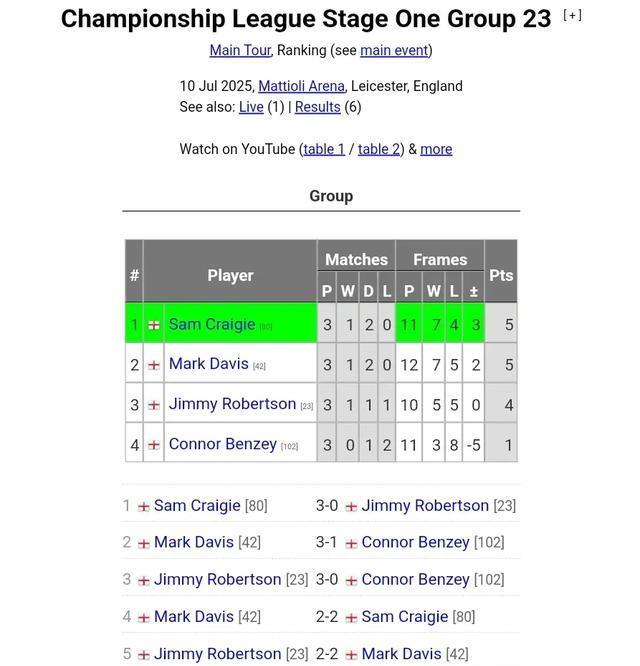
Task: Open the Results link
Action: (x=317, y=107)
